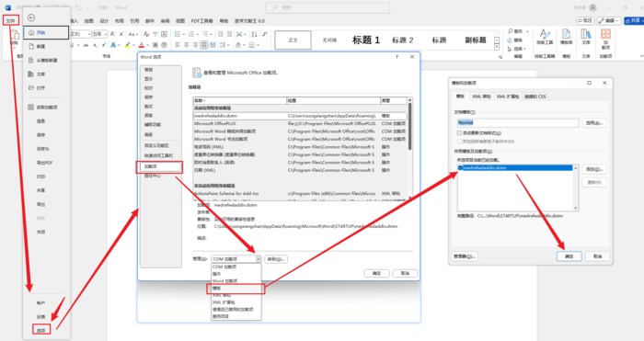The height and width of the screenshot is (341, 644).
Task: Open the PDF工具箱 ribbon tab
Action: coord(201,20)
